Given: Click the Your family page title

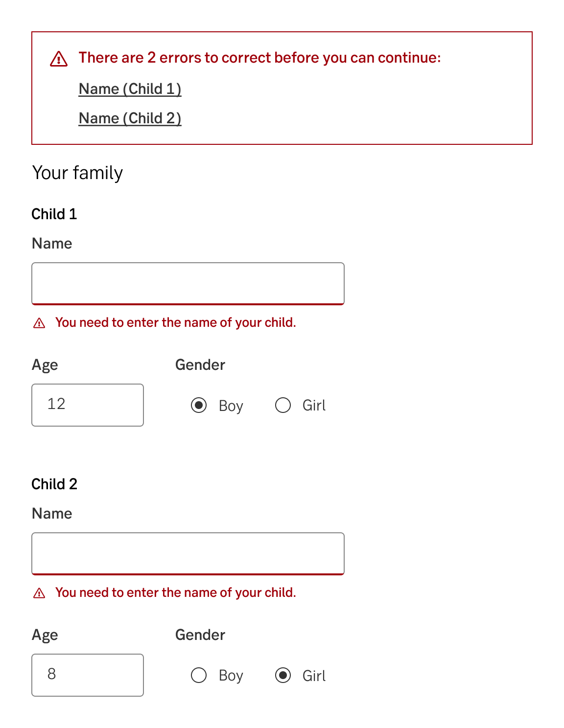Looking at the screenshot, I should (77, 173).
